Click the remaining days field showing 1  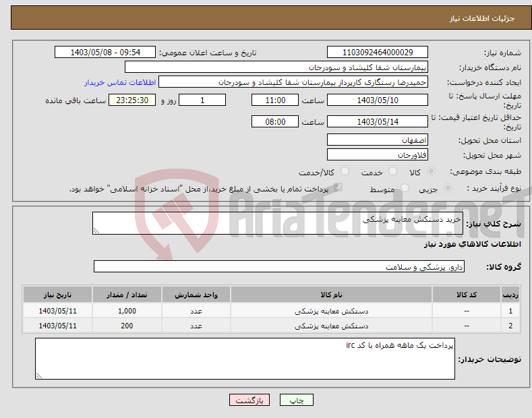202,100
